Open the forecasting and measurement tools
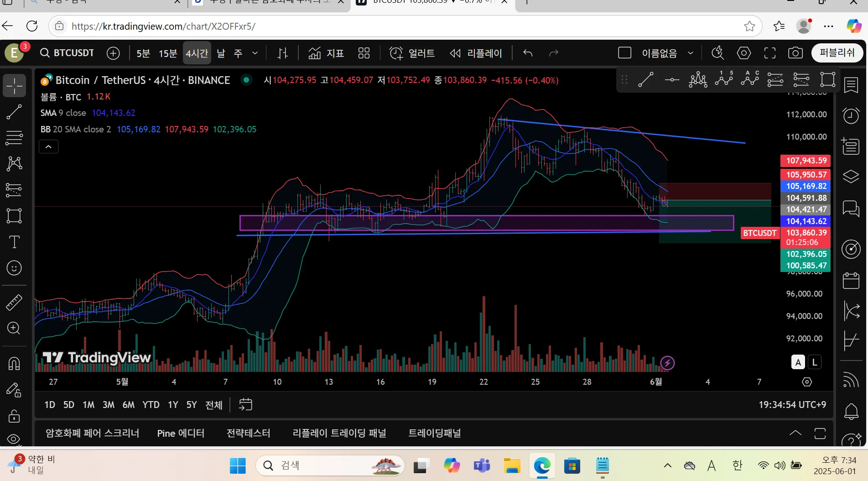This screenshot has width=868, height=481. tap(14, 189)
